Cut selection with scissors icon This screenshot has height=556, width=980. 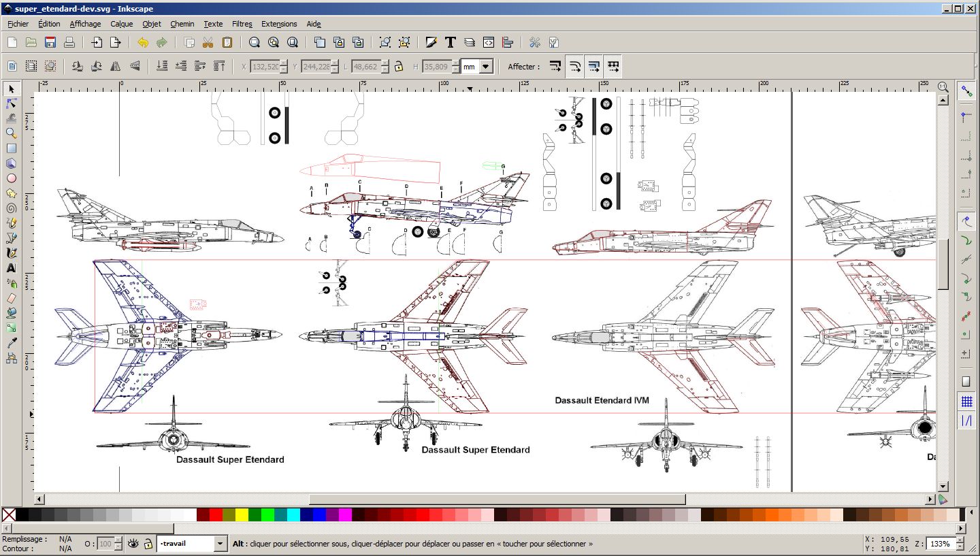(208, 42)
